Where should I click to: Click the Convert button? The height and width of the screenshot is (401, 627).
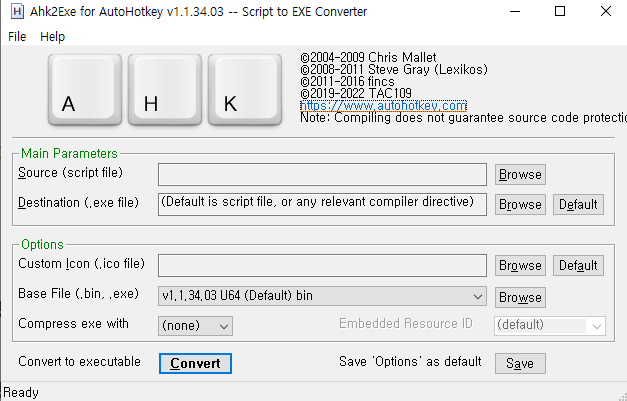pos(195,363)
